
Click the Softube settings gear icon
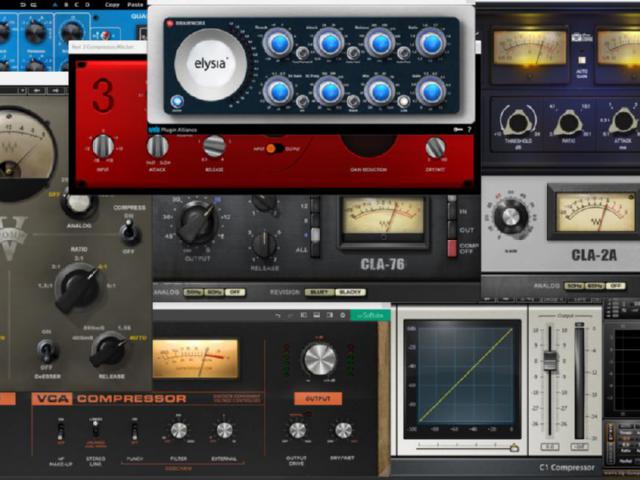tap(343, 315)
